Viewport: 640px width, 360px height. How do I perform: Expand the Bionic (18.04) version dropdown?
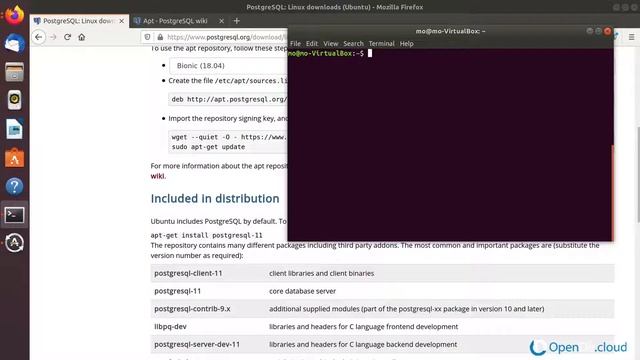click(228, 66)
